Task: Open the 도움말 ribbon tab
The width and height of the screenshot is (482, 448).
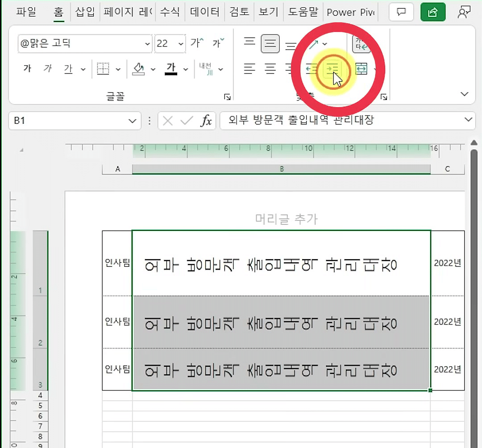Action: pyautogui.click(x=303, y=12)
